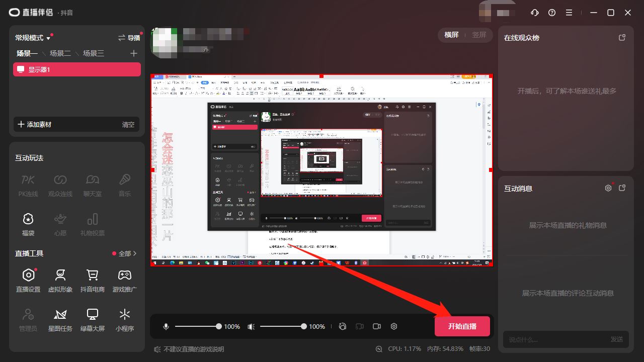Click the 内存: 54.83% status text
Image resolution: width=644 pixels, height=362 pixels.
coord(445,349)
